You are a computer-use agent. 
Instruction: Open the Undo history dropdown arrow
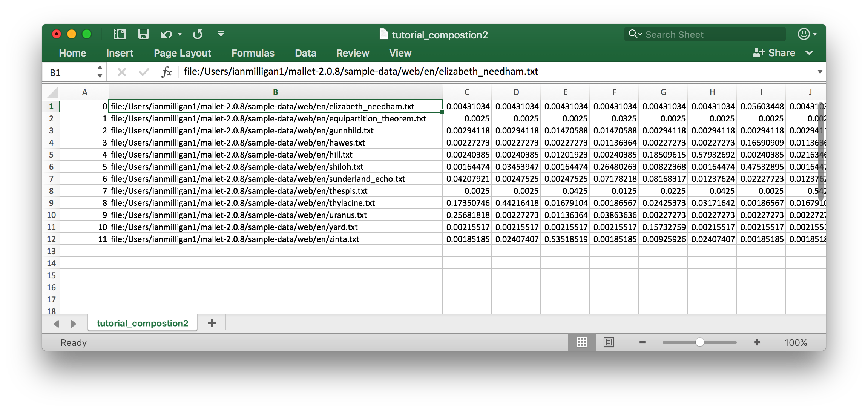click(x=180, y=34)
